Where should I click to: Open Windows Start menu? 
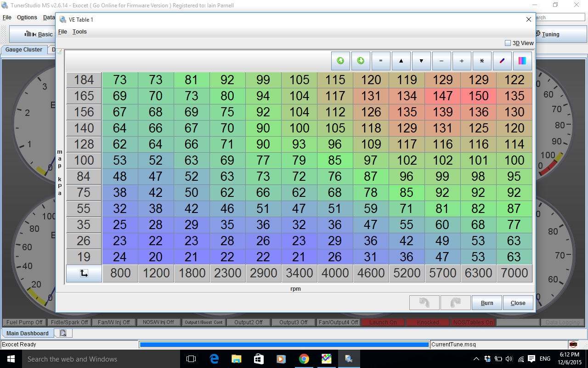(x=11, y=359)
